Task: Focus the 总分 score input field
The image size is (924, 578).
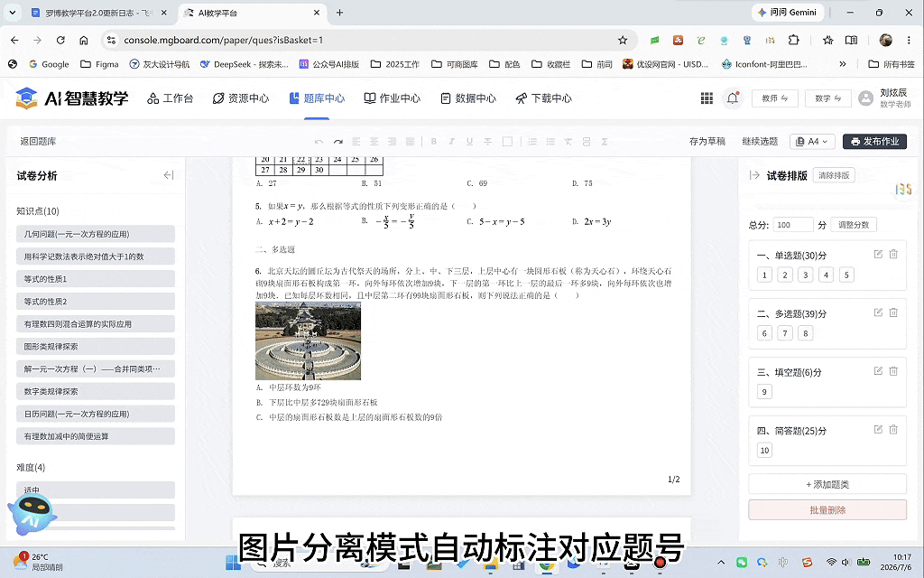Action: click(x=793, y=225)
